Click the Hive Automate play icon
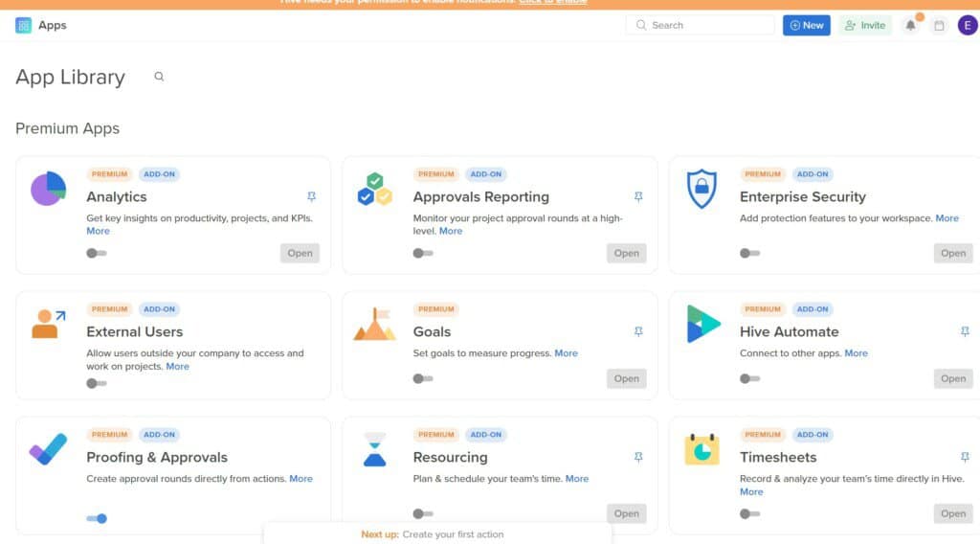The width and height of the screenshot is (980, 544). 703,324
